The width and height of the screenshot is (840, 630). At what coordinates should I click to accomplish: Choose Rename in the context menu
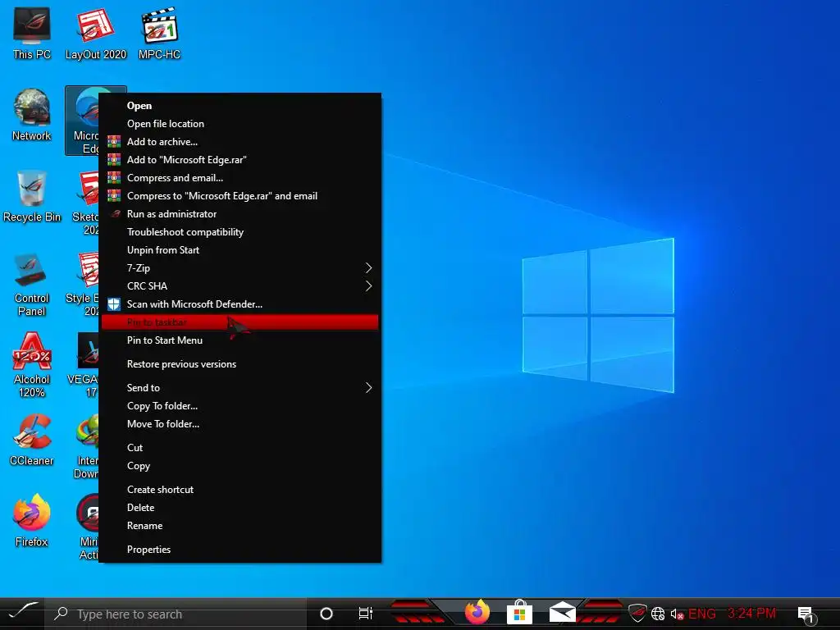pos(240,526)
